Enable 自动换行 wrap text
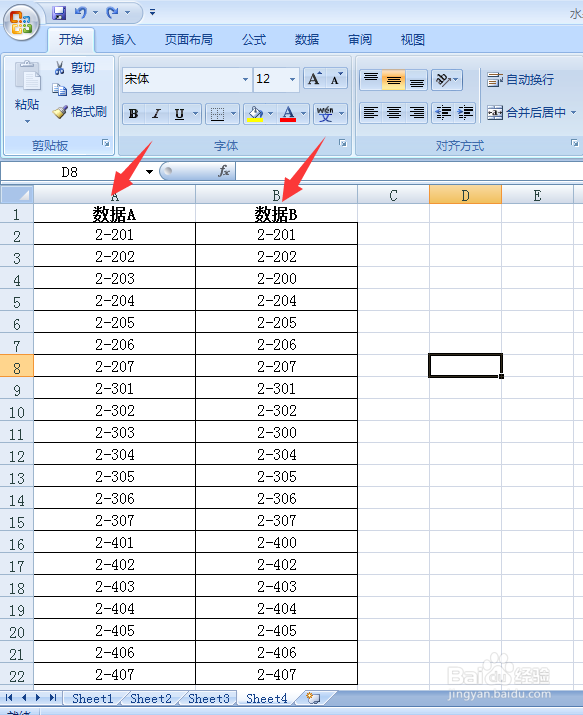The image size is (583, 715). 521,80
